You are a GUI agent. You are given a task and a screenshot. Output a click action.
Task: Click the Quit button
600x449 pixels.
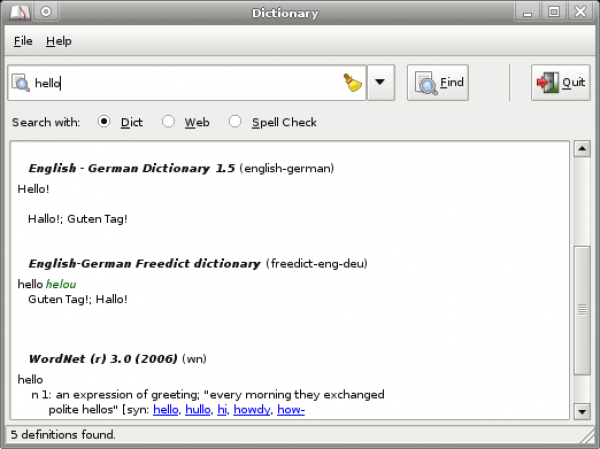(x=561, y=82)
